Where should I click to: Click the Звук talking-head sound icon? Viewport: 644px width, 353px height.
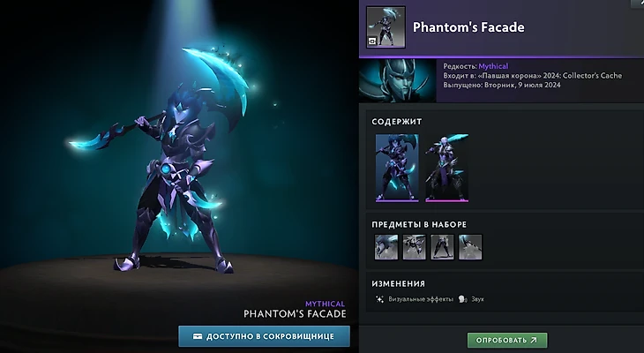(x=463, y=299)
